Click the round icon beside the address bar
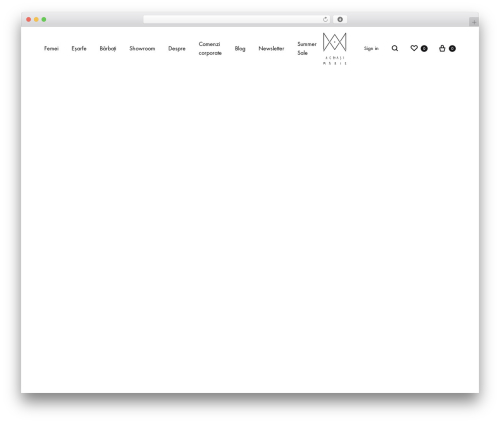The height and width of the screenshot is (423, 500). [340, 19]
